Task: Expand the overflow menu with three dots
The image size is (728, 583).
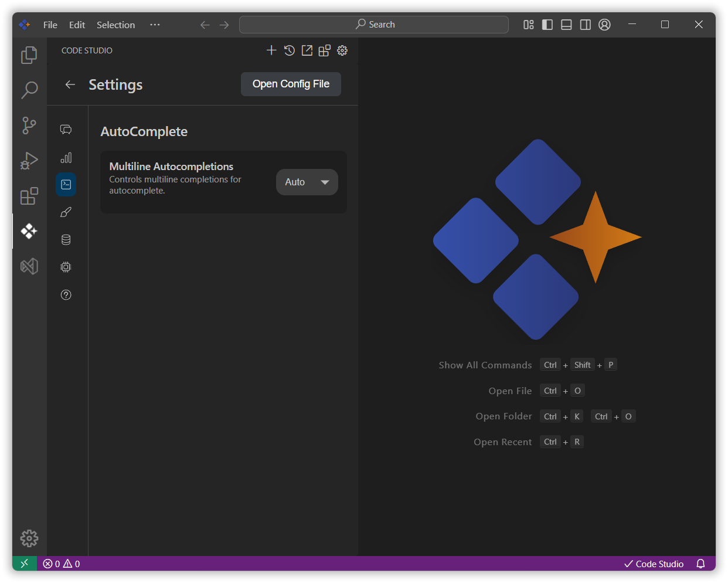Action: coord(155,25)
